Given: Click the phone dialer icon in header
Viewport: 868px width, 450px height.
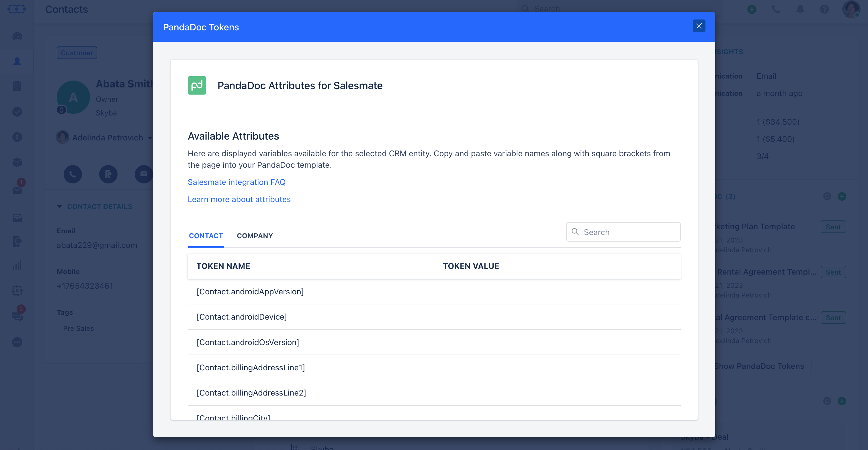Looking at the screenshot, I should (x=776, y=9).
